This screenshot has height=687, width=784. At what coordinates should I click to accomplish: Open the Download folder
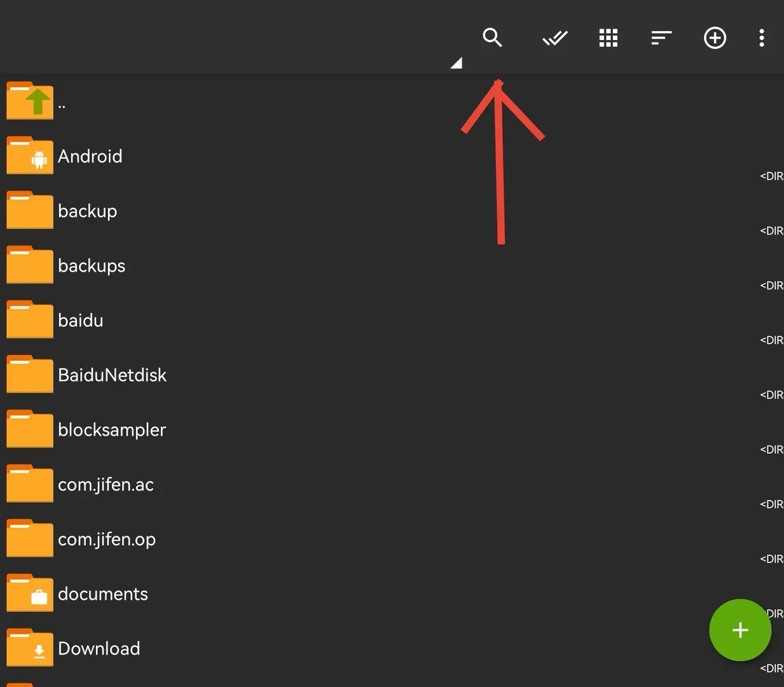click(392, 648)
